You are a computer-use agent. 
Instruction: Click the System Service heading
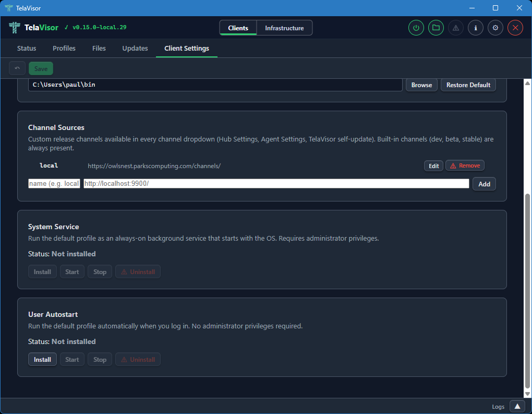(53, 227)
